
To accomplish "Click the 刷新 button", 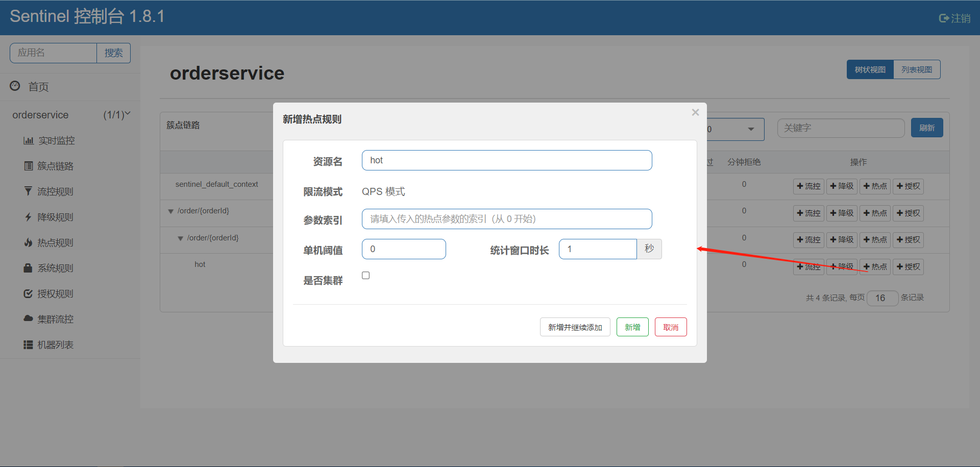I will pos(927,128).
